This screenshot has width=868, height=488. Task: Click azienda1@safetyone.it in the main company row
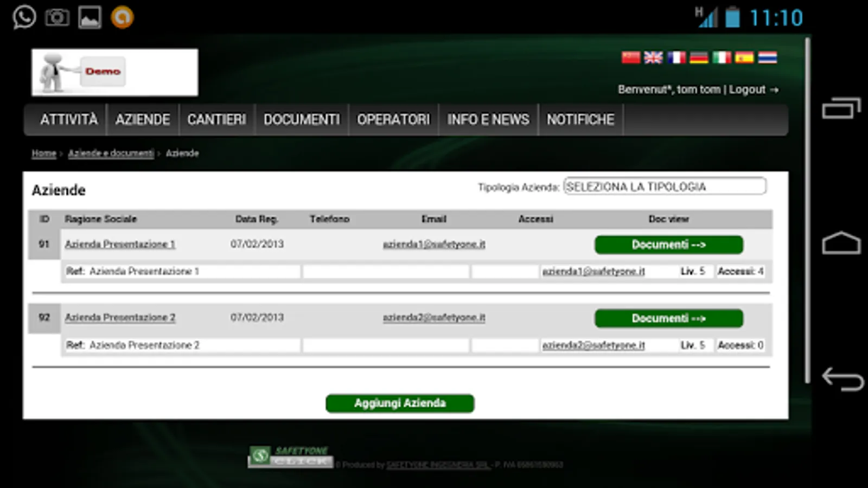(x=434, y=245)
